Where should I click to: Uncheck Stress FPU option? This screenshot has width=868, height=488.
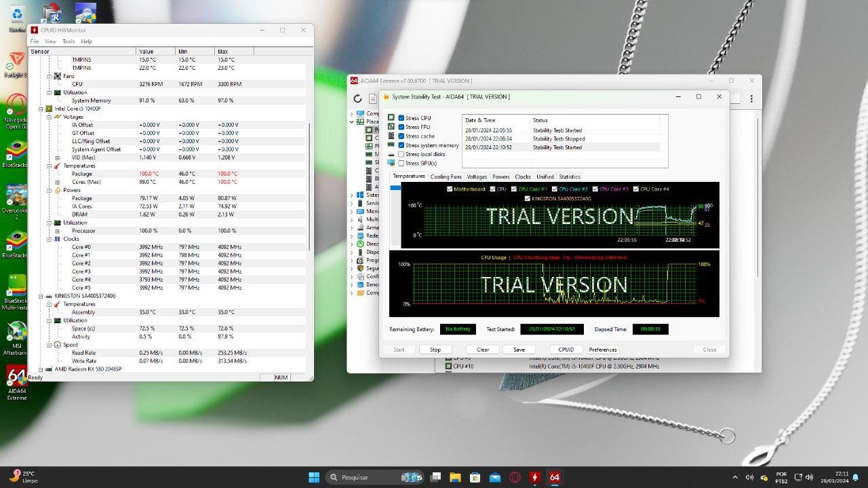point(401,127)
